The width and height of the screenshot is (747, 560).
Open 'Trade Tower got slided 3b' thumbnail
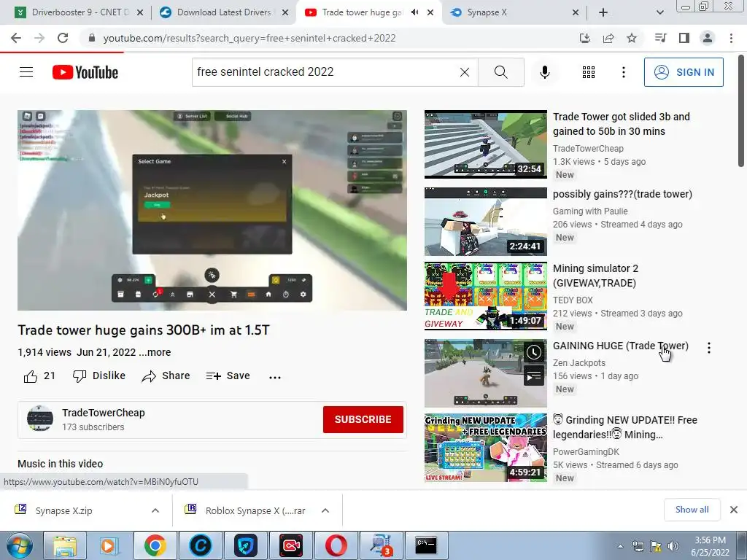pos(485,144)
